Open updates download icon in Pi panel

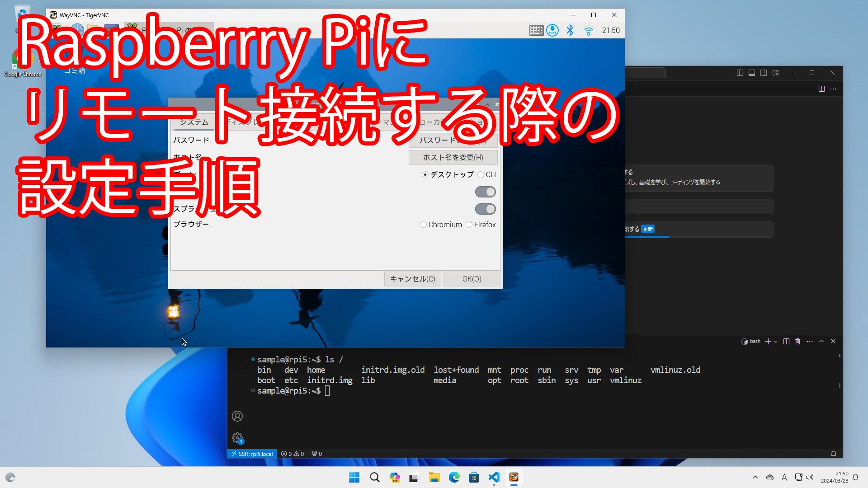click(552, 30)
